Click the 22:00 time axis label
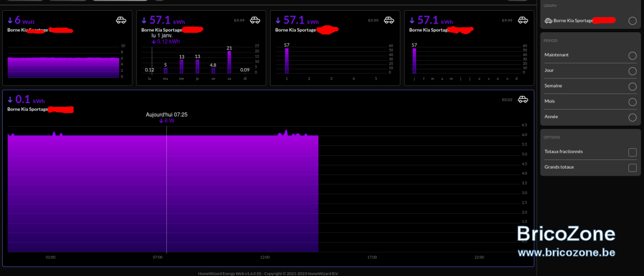This screenshot has height=276, width=644. (x=479, y=257)
